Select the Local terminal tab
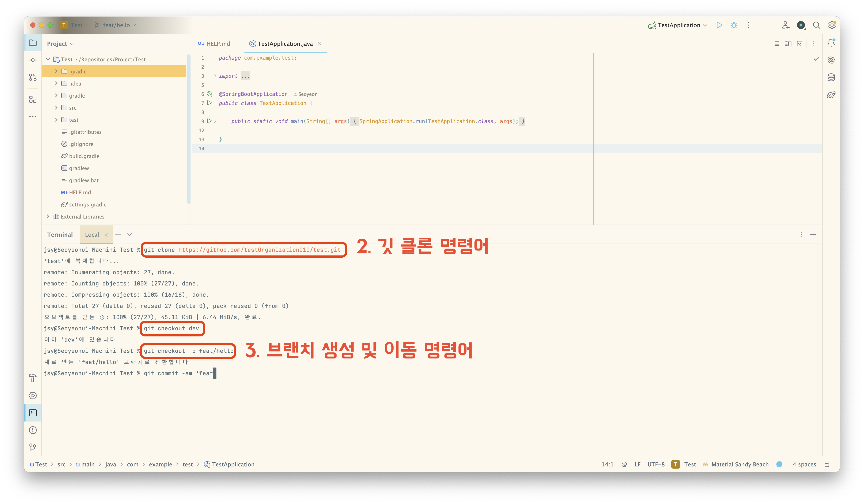This screenshot has width=864, height=504. point(92,235)
